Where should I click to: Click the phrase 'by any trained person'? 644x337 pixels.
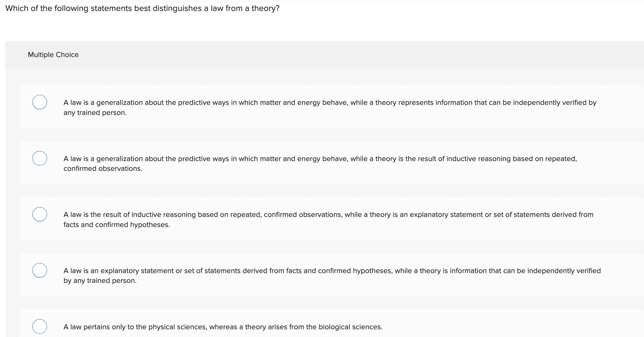tap(100, 280)
